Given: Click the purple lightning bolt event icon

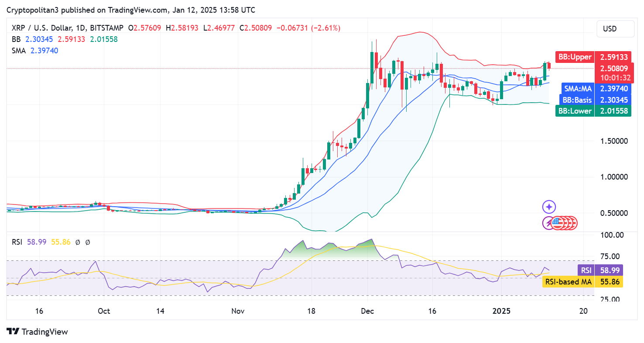Looking at the screenshot, I should [548, 223].
